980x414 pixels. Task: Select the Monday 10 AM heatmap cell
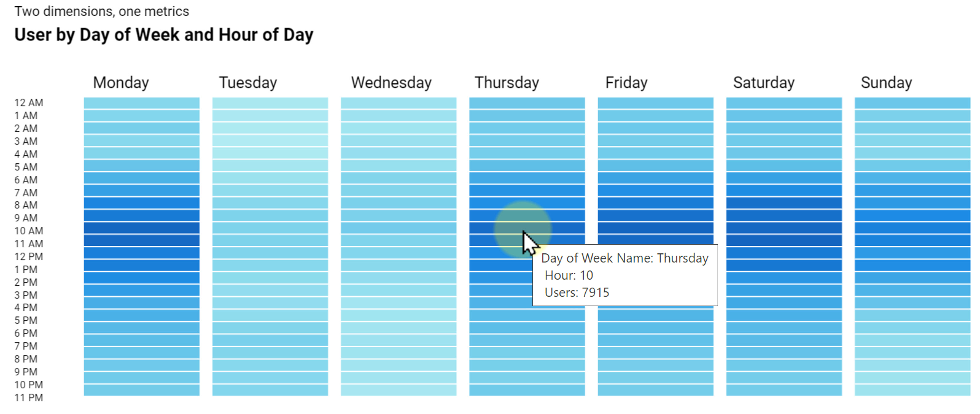tap(142, 228)
